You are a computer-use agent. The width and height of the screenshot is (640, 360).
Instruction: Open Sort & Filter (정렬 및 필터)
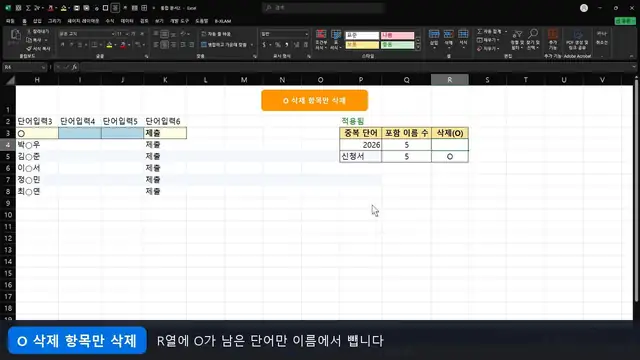pos(517,40)
